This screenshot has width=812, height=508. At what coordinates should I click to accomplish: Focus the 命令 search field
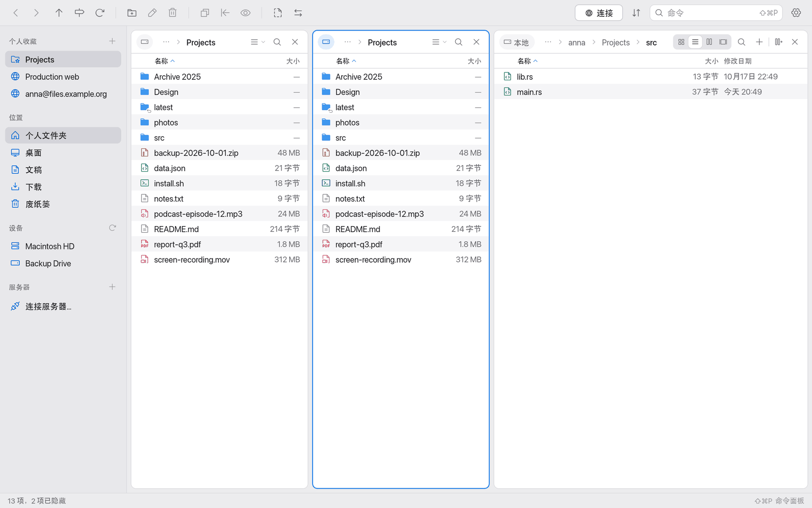[x=716, y=13]
